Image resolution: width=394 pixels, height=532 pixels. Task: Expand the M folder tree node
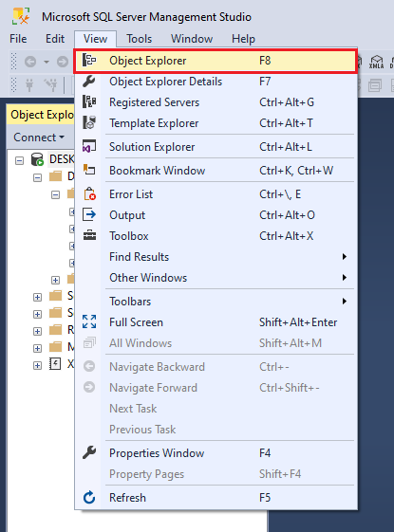tap(37, 348)
